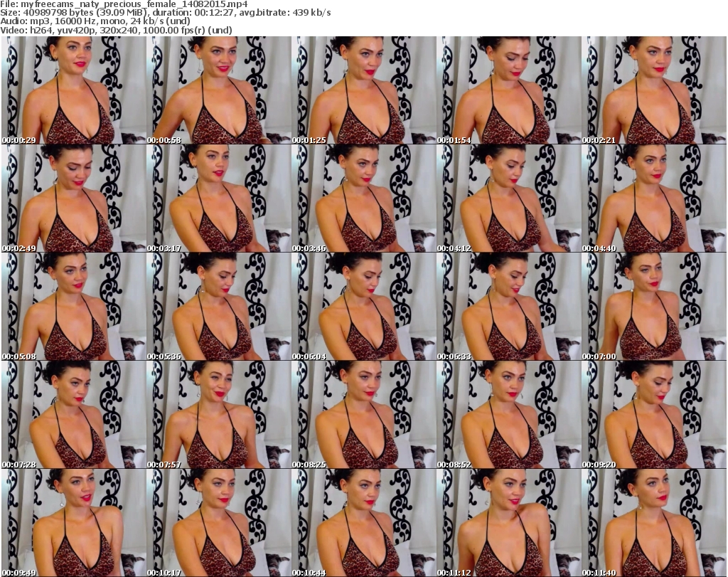Select the thumbnail frame at 00:08:52
The image size is (728, 577).
click(509, 415)
